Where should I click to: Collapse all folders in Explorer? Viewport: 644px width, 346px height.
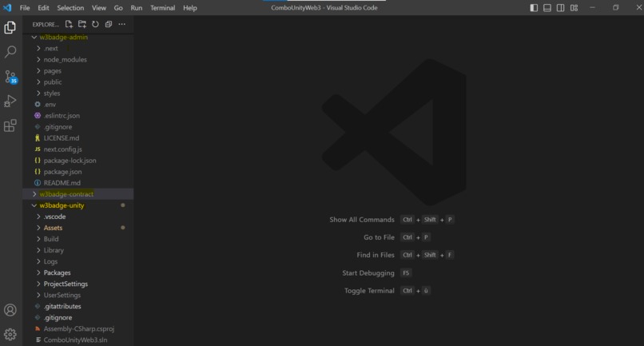pyautogui.click(x=109, y=24)
